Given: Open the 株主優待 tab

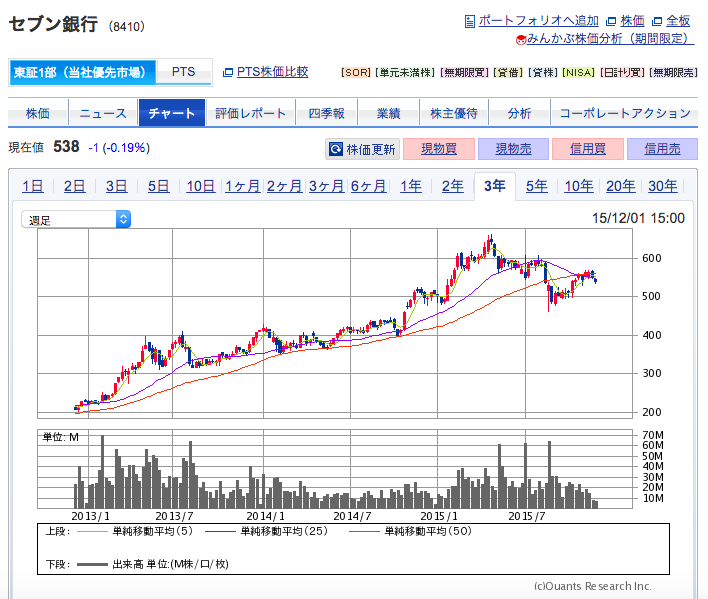Looking at the screenshot, I should pyautogui.click(x=454, y=113).
